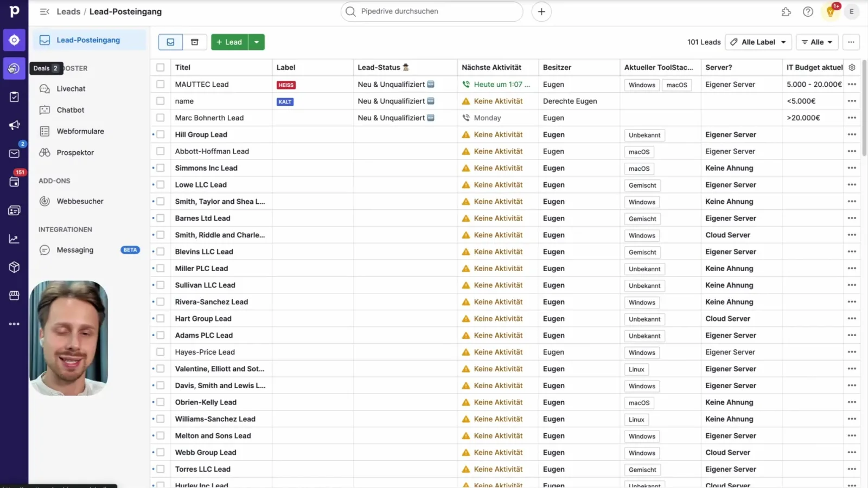This screenshot has height=488, width=868.
Task: Check Barnes Ltd Lead checkbox
Action: [x=160, y=218]
